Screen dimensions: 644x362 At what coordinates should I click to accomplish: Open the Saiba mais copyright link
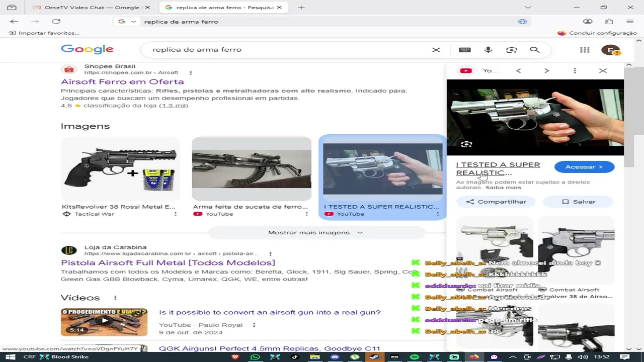(x=503, y=188)
